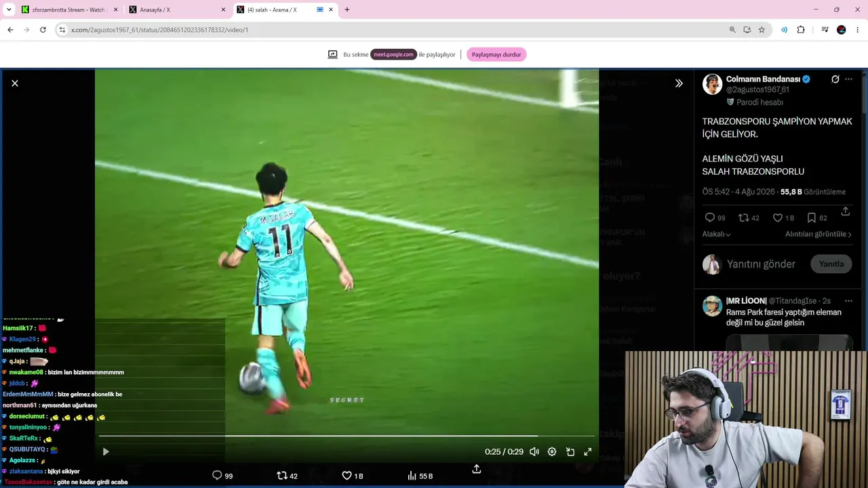Open Colmanın Bandanası profile avatar

tap(712, 84)
